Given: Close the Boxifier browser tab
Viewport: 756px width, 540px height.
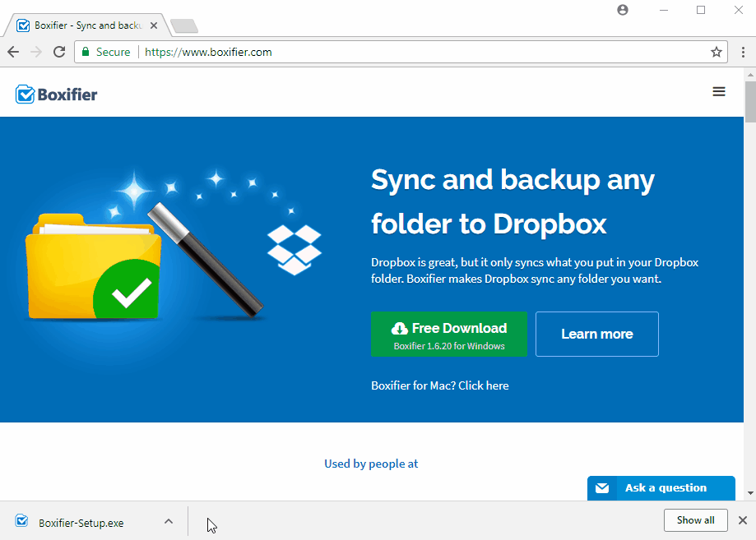Looking at the screenshot, I should [154, 25].
